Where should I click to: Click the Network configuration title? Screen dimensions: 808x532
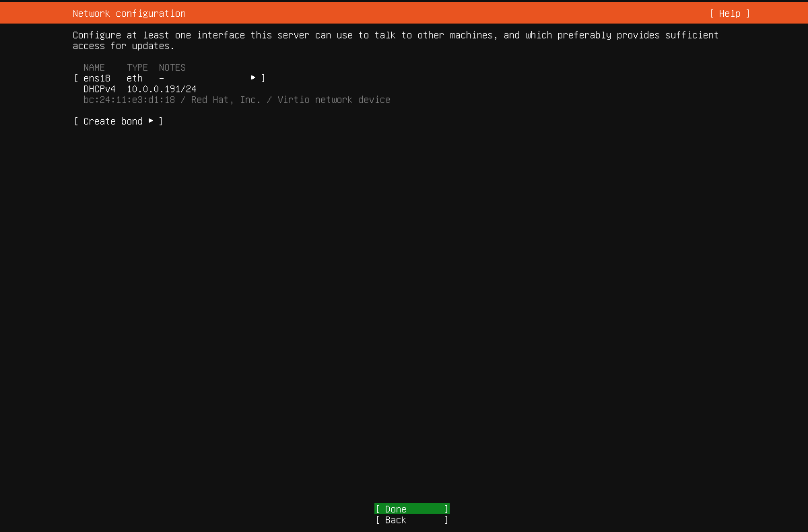pyautogui.click(x=129, y=13)
